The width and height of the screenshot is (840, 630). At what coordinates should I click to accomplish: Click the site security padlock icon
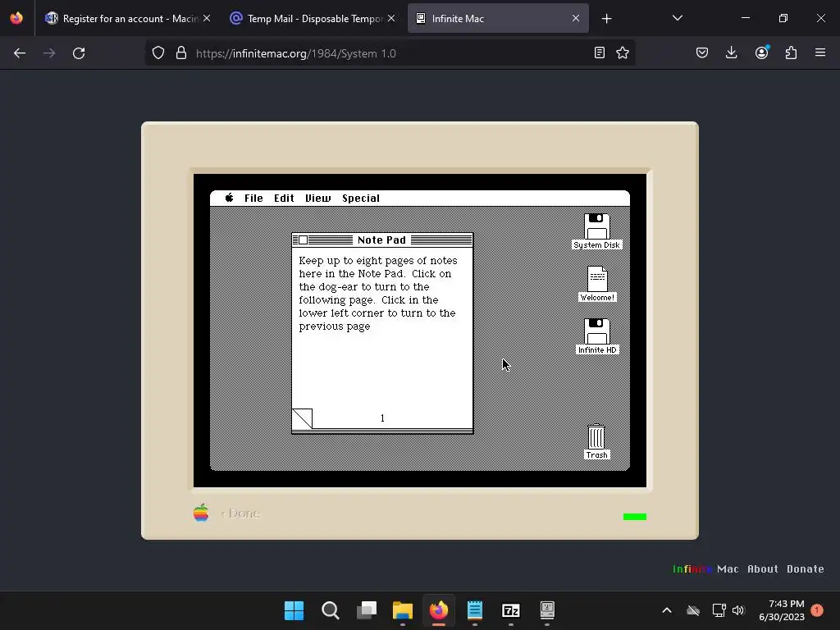click(181, 53)
